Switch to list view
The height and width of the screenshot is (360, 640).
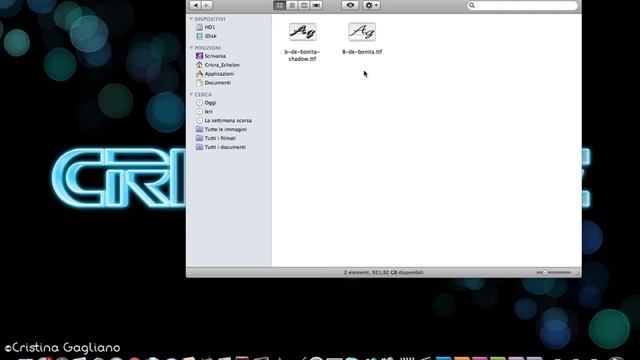tap(292, 5)
